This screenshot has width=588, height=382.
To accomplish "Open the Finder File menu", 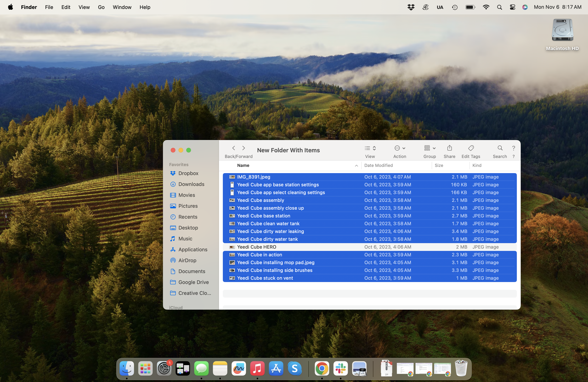I will [x=49, y=7].
